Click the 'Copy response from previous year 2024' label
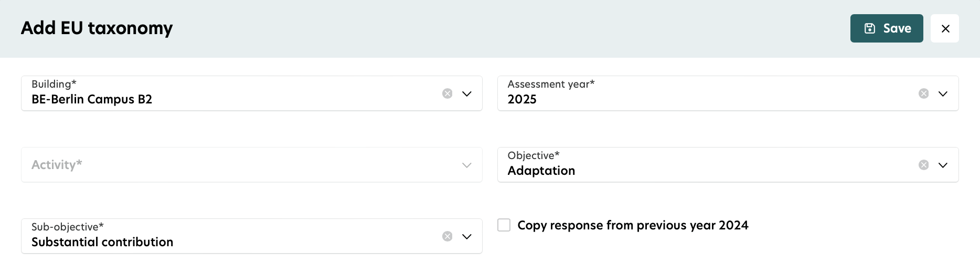The width and height of the screenshot is (980, 273). [x=633, y=225]
